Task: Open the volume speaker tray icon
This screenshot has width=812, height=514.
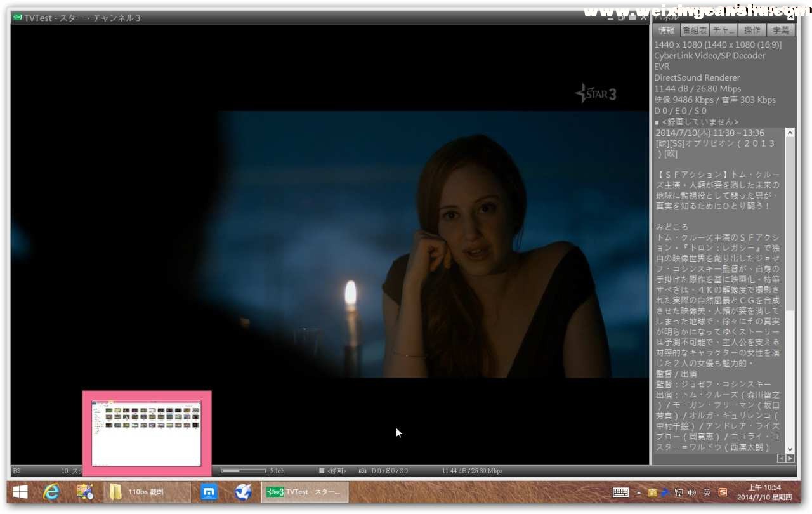Action: coord(691,492)
